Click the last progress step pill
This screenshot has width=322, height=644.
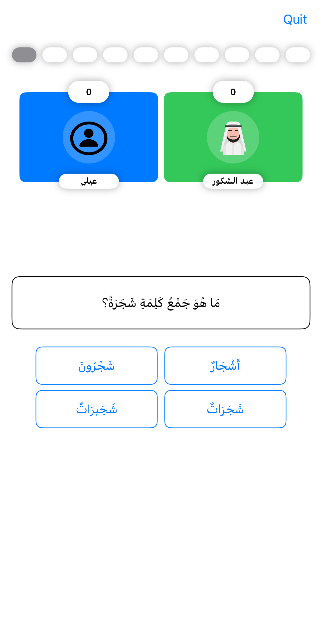(298, 55)
